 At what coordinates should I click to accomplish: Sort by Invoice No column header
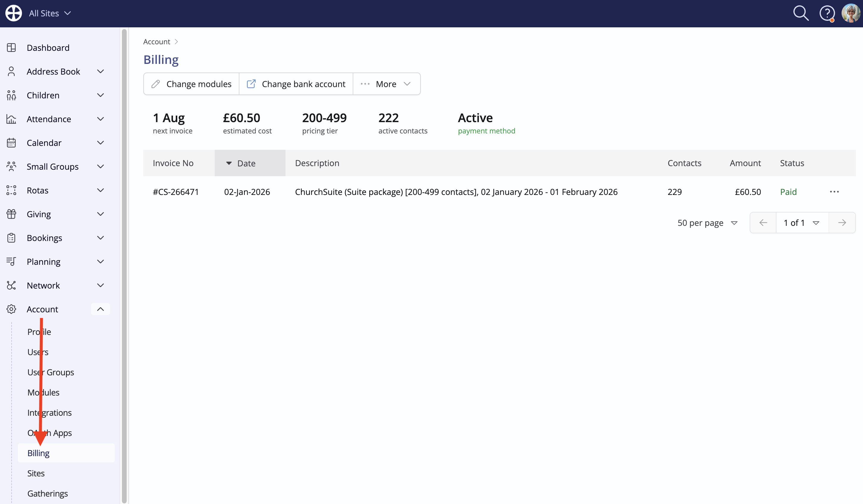[173, 163]
